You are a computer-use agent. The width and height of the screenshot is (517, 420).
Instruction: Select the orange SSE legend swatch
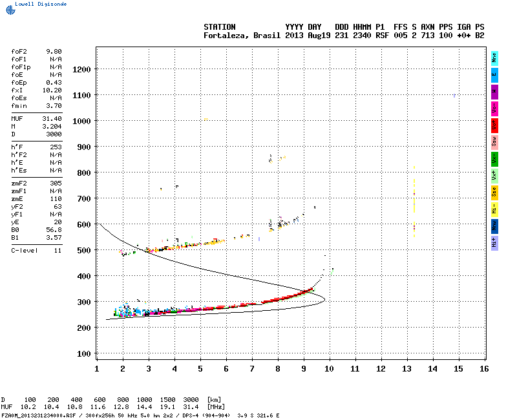494,193
